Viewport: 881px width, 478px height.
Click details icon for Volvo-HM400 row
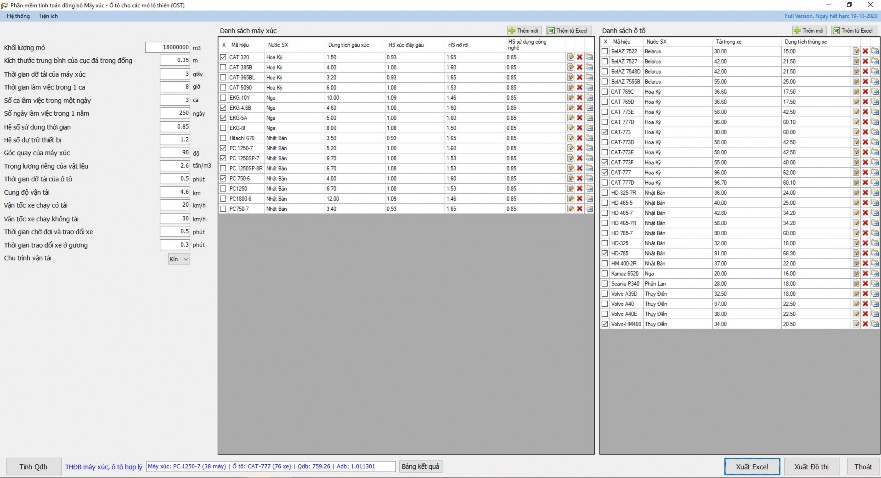coord(875,324)
